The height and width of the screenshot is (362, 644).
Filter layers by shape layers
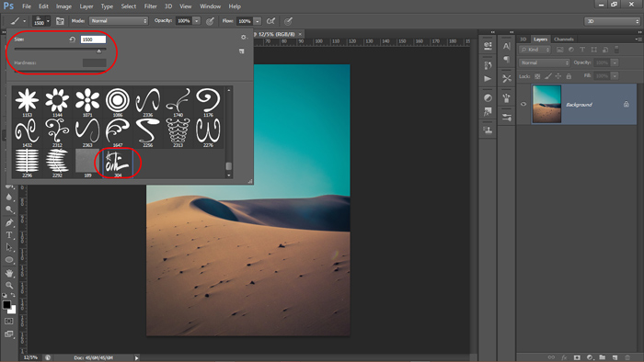594,50
